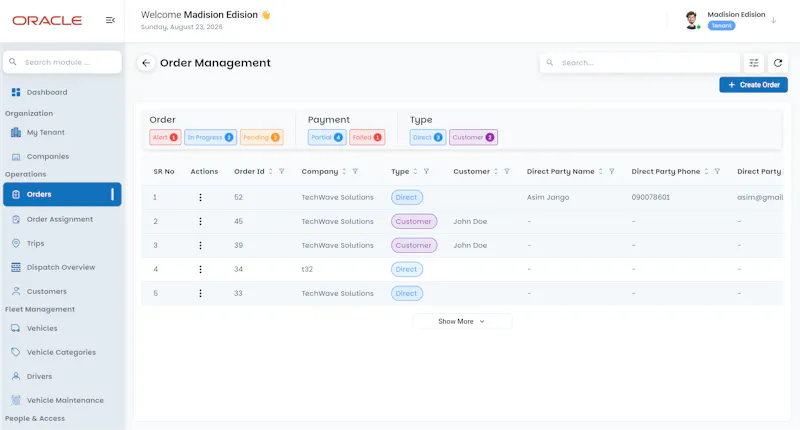The image size is (800, 430).
Task: Open Vehicles page
Action: click(42, 328)
